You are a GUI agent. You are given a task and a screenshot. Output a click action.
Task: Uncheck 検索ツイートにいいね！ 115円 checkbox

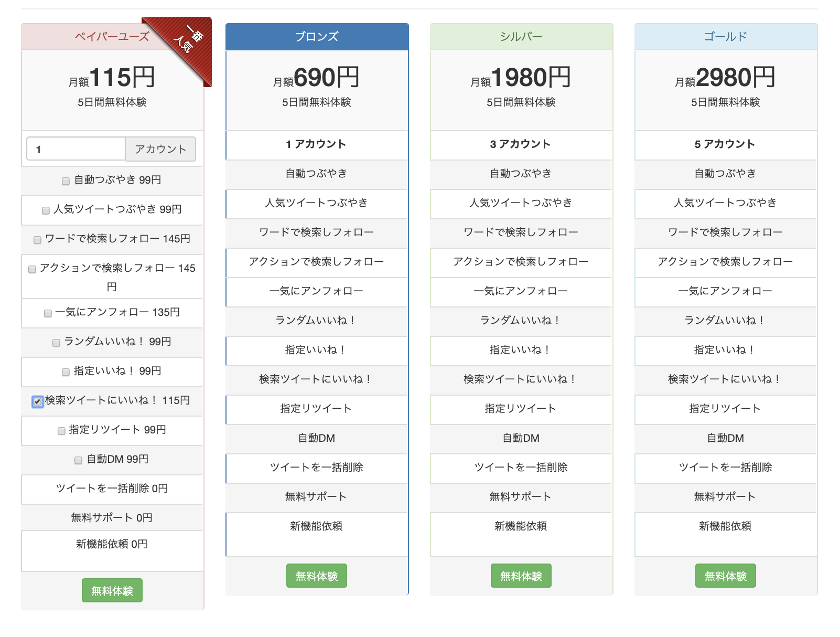click(x=37, y=401)
